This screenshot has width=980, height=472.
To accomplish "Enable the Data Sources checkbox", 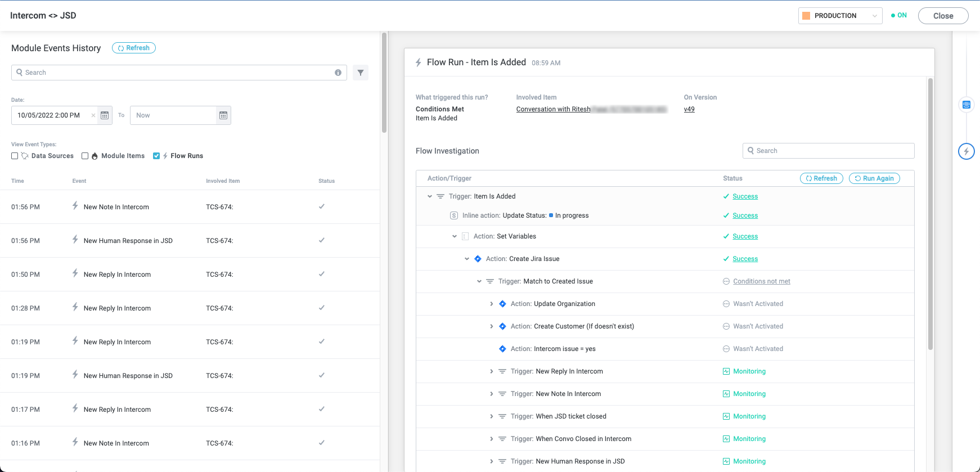I will click(x=15, y=156).
